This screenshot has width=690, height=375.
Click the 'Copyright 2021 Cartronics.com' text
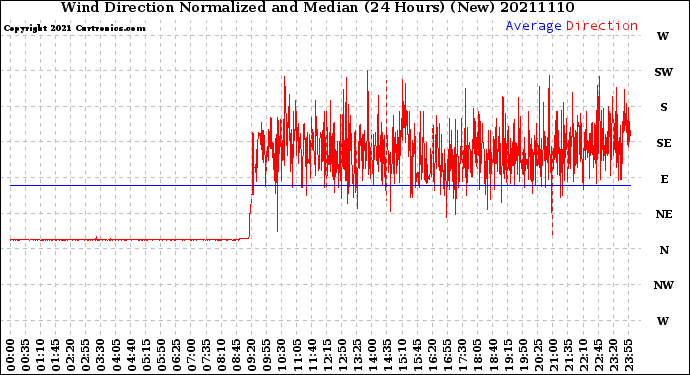[74, 28]
